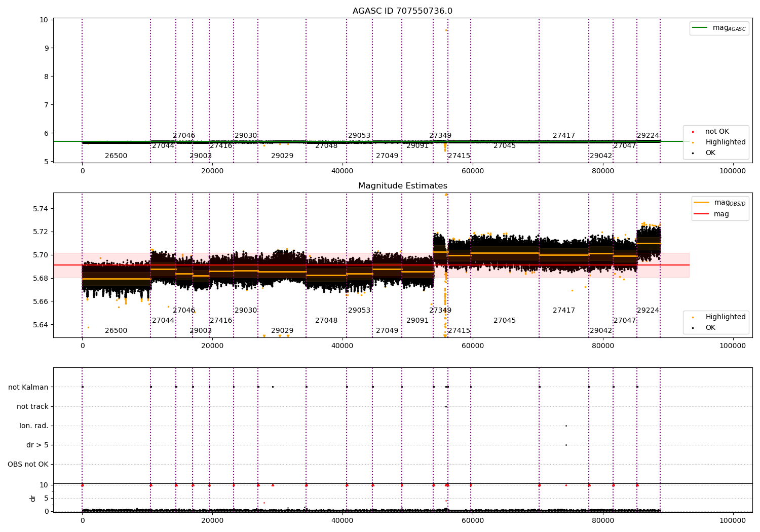
Task: Select the 'mag AGASC' legend entry
Action: pos(719,28)
